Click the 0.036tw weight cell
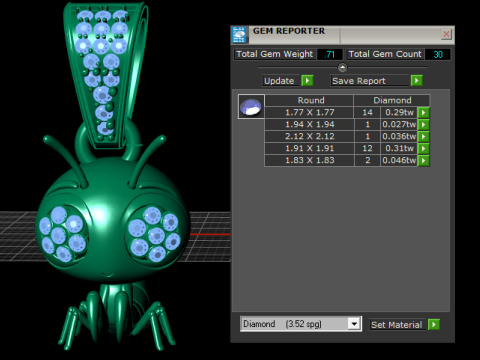480x360 pixels. (x=399, y=136)
